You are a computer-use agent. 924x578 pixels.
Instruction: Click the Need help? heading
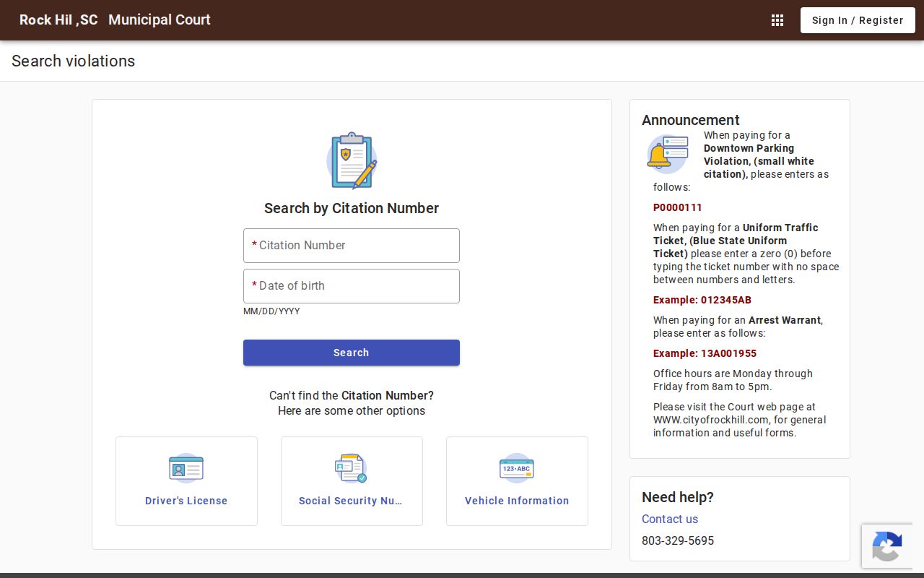[x=678, y=497]
